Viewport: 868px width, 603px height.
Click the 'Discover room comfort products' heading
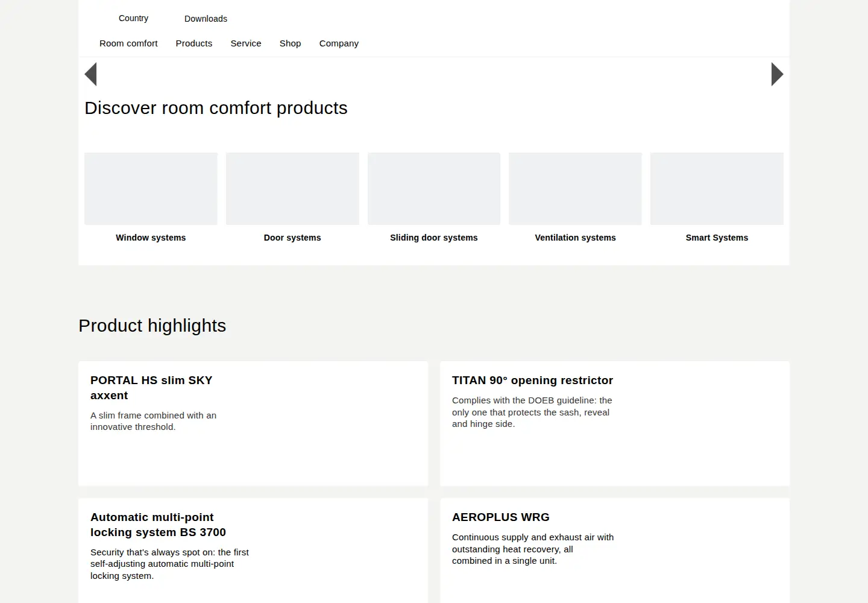point(216,108)
